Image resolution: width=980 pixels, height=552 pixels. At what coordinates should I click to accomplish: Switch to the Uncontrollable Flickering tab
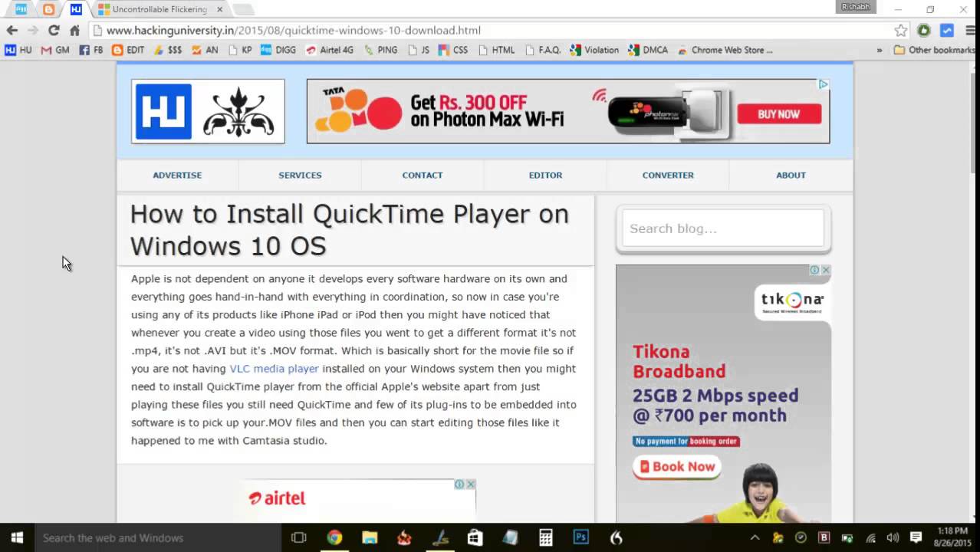[x=159, y=9]
